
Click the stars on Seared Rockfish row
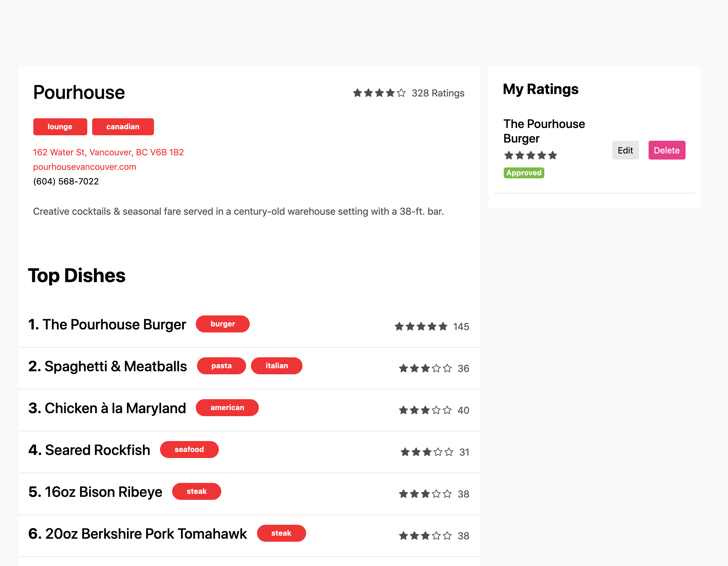pyautogui.click(x=427, y=452)
